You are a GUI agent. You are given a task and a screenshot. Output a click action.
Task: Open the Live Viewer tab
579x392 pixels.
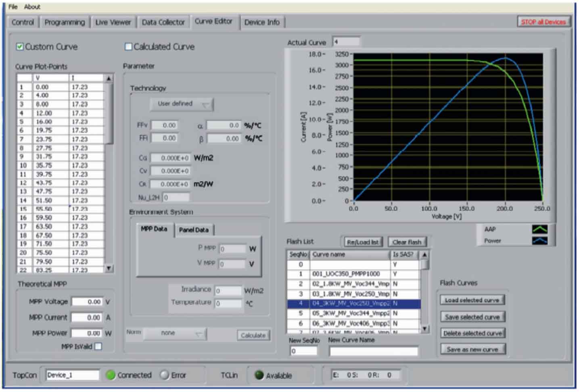click(x=113, y=22)
